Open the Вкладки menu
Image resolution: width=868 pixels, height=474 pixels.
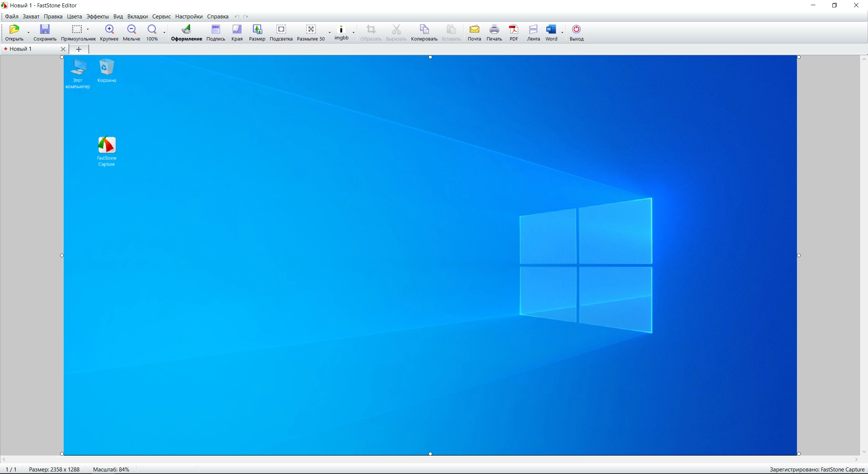(138, 17)
